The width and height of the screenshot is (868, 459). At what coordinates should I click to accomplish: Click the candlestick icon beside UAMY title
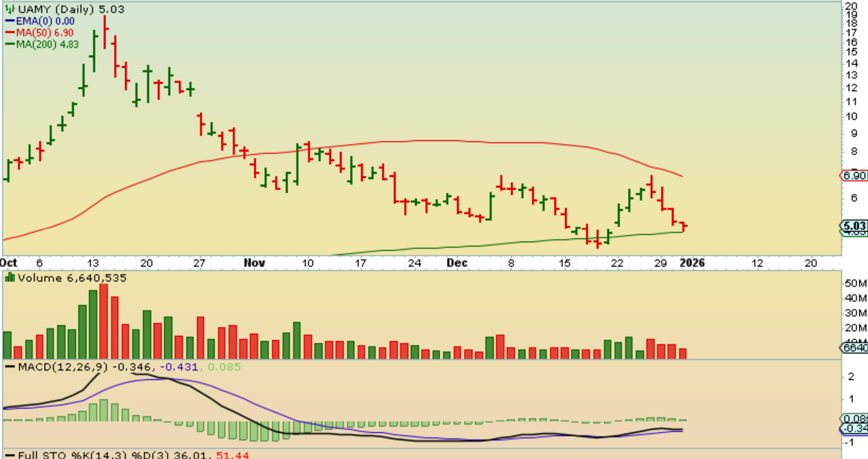tap(9, 9)
